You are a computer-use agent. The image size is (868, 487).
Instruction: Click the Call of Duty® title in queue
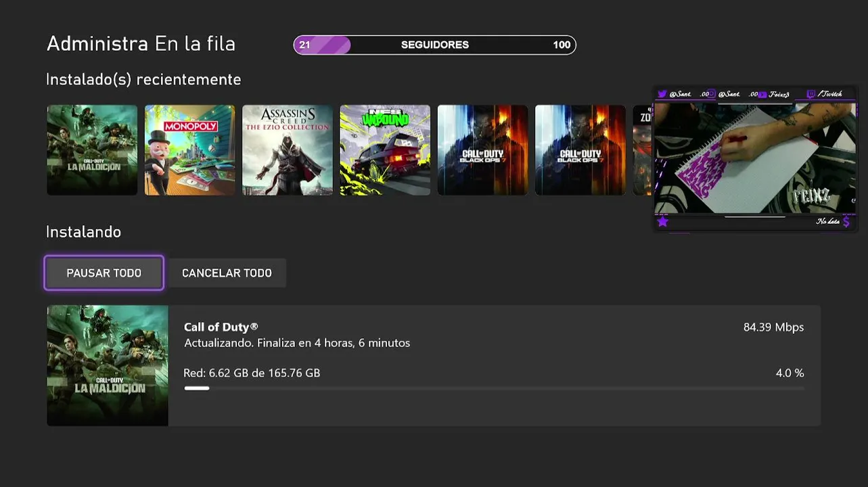(x=221, y=327)
